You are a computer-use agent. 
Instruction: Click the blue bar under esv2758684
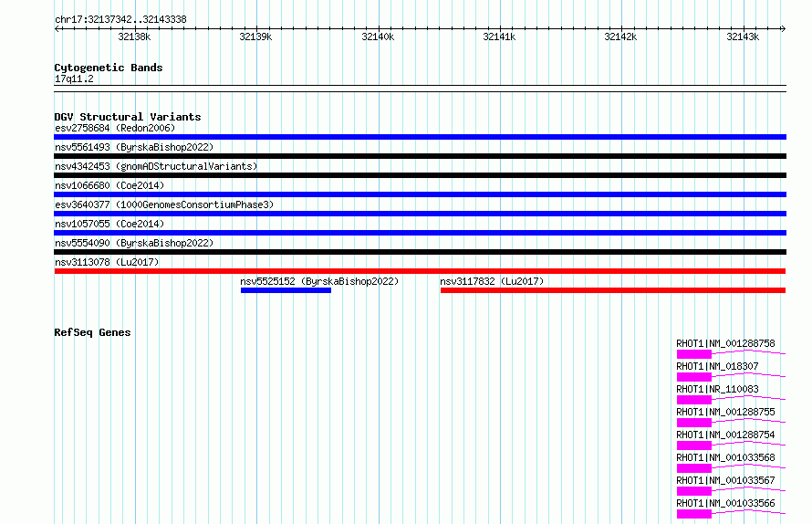pos(420,137)
